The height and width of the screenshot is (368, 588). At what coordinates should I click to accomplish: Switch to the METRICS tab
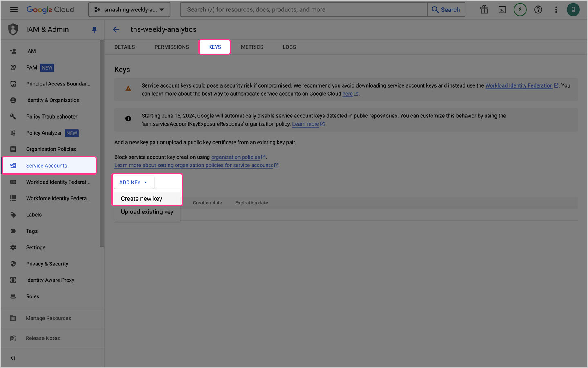[252, 47]
